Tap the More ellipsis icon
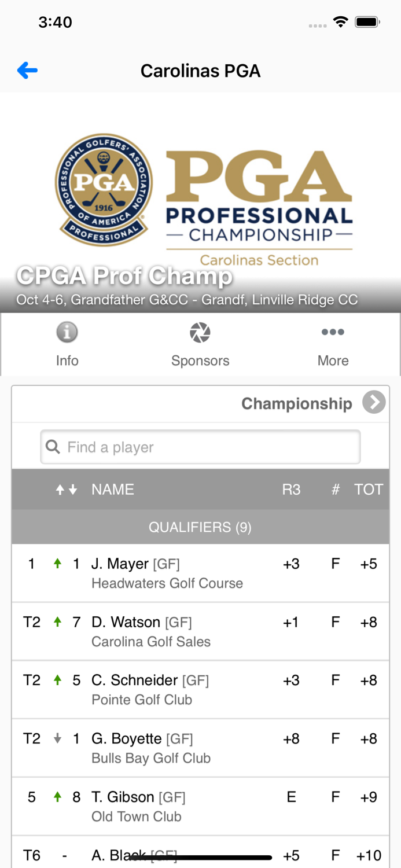Viewport: 401px width, 868px height. (333, 332)
